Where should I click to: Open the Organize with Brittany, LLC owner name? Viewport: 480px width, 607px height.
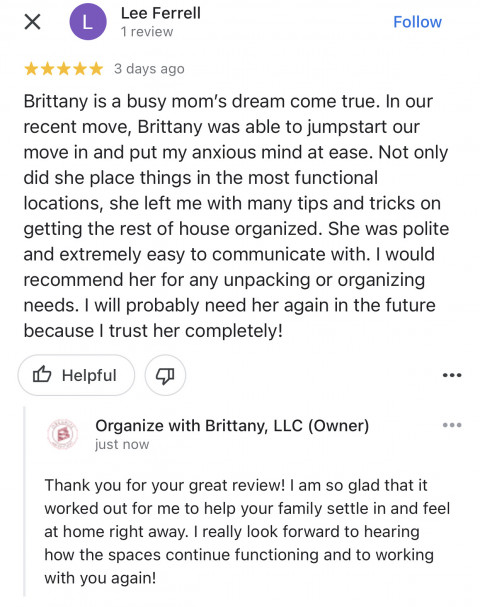coord(232,426)
